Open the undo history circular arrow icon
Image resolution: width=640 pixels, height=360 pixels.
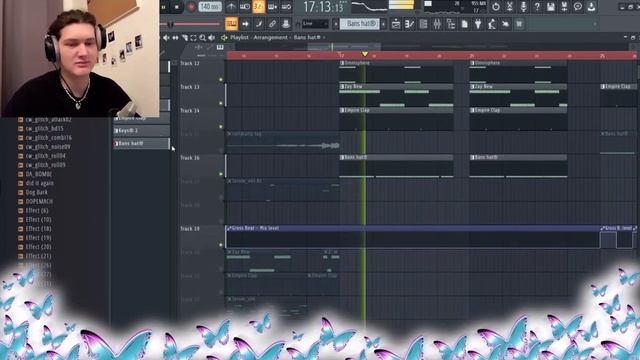click(496, 7)
